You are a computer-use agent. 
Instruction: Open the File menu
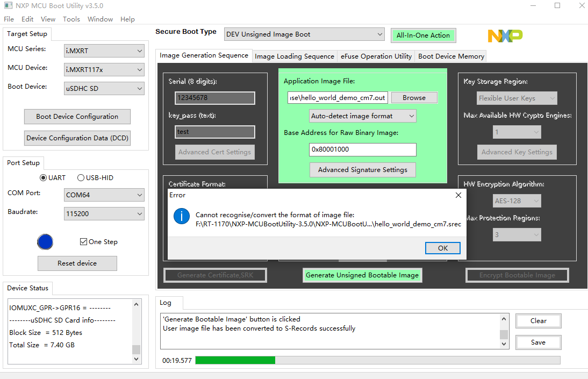coord(9,19)
